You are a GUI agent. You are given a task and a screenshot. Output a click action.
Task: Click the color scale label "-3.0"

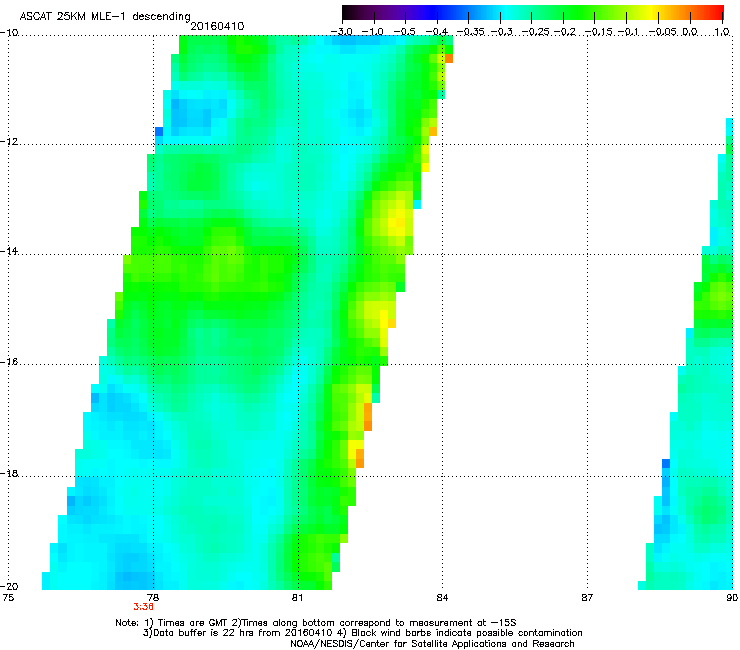(342, 32)
